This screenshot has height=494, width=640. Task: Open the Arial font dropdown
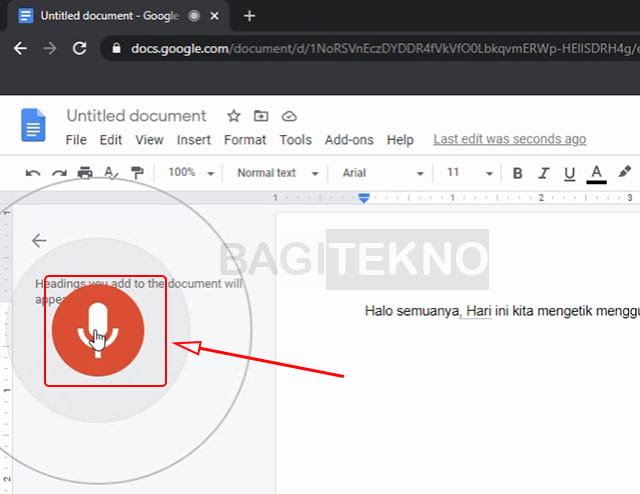(x=383, y=173)
